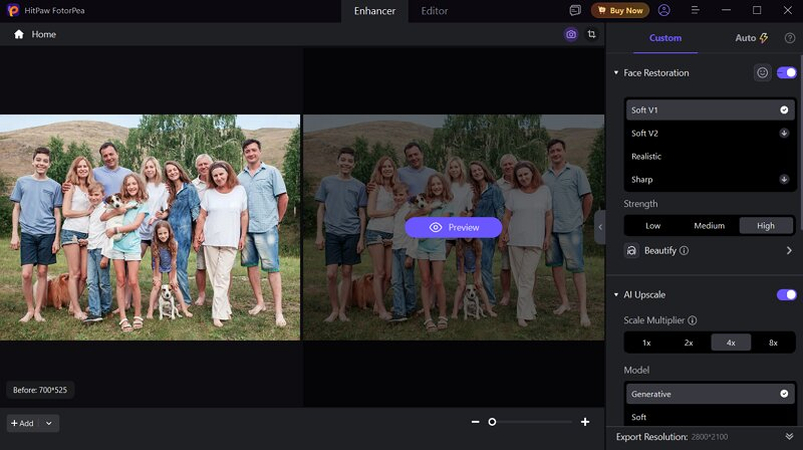Image resolution: width=803 pixels, height=450 pixels.
Task: Switch to the Editor tab
Action: tap(434, 11)
